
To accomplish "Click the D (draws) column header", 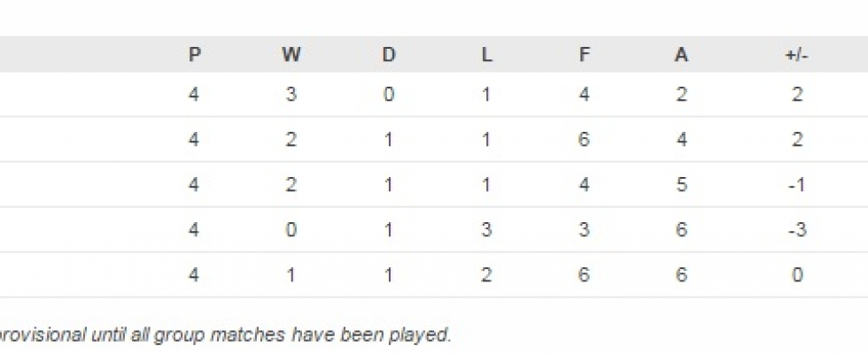I will click(389, 55).
